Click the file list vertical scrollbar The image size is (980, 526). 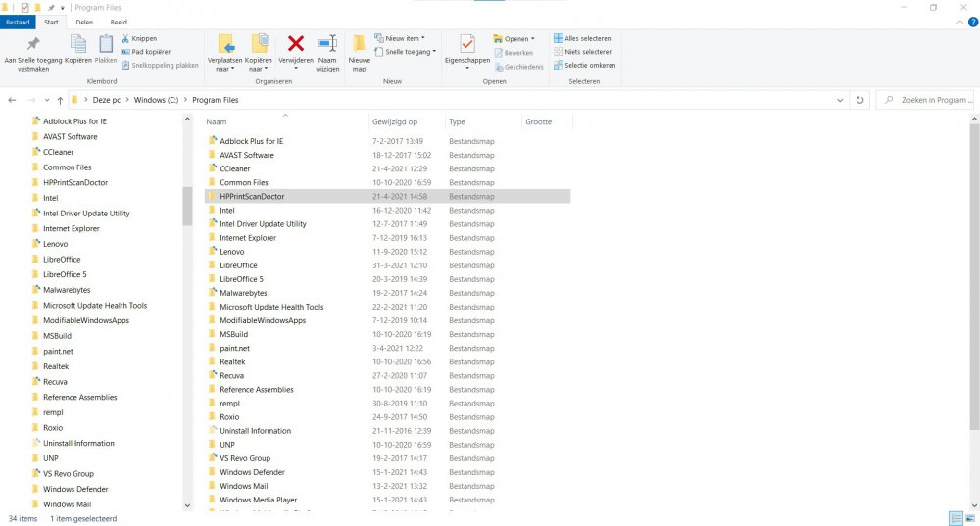(x=973, y=274)
